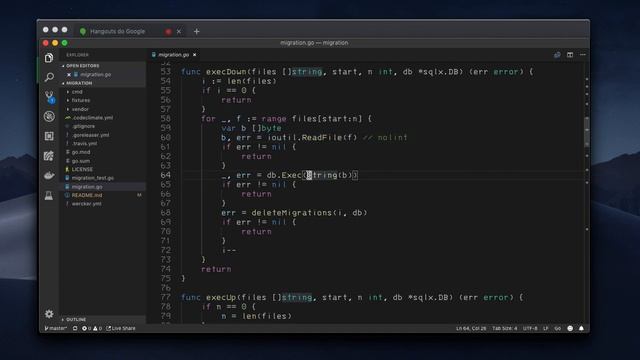
Task: Click the i-- statement on line 72
Action: 229,251
